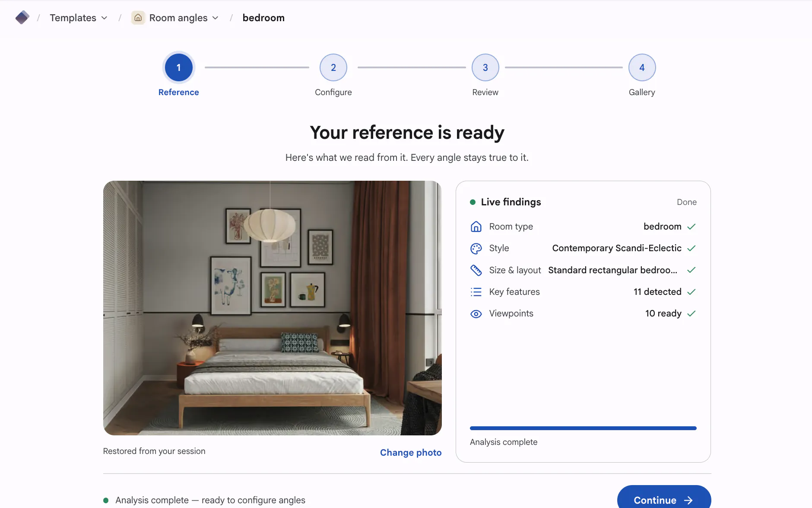Click 'Contemporary Scandi-Eclectic' style value
Viewport: 812px width, 508px height.
click(617, 248)
